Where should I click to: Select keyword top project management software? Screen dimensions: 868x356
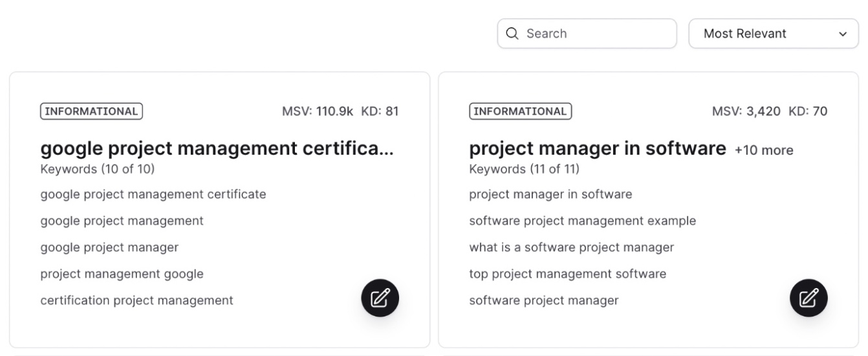click(567, 274)
